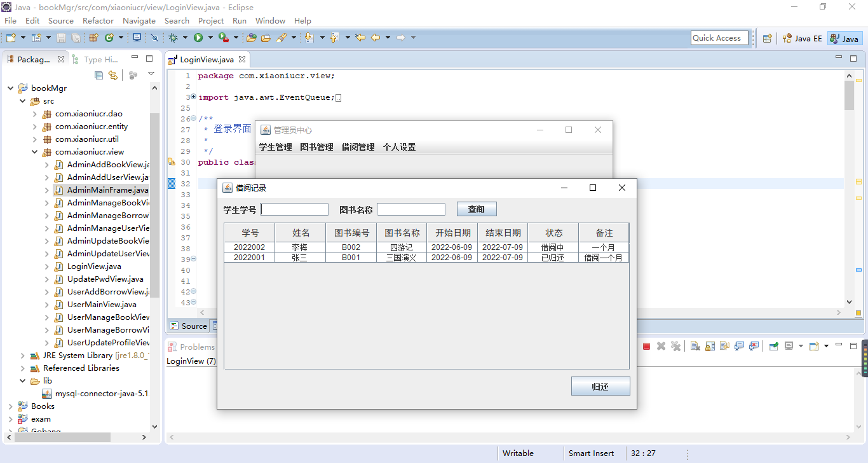Click the 状态 column header

553,233
